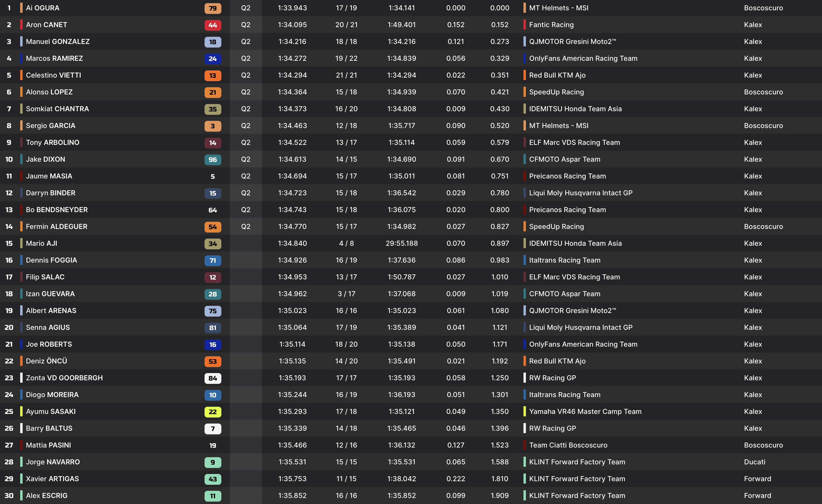Click Marcos RAMIREZ's blue 24 badge
The image size is (822, 504).
tap(212, 59)
